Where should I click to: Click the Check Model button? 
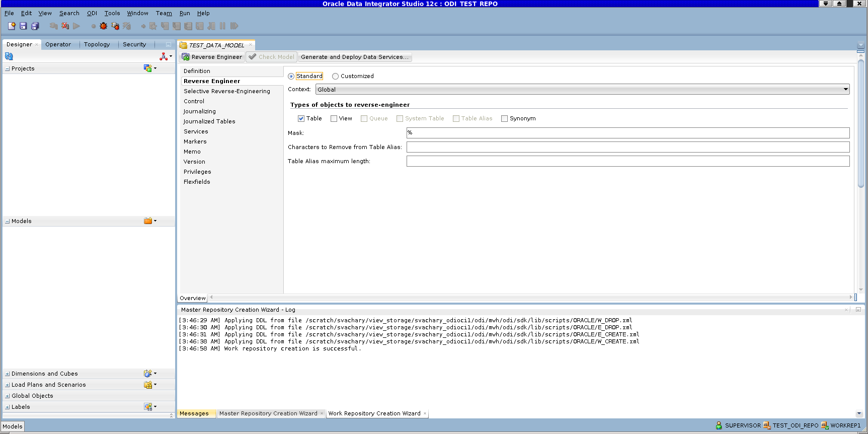(x=272, y=57)
